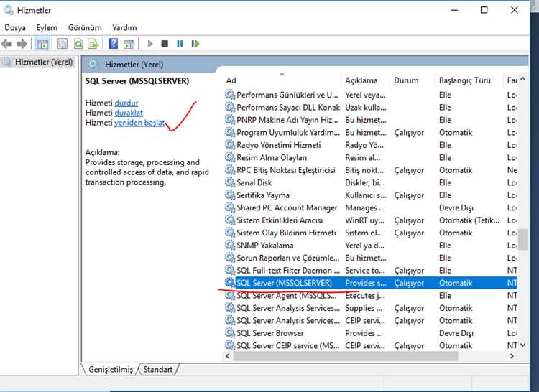Select the Sorun Raporları ve Çözümle... service
The width and height of the screenshot is (539, 392).
click(x=288, y=258)
